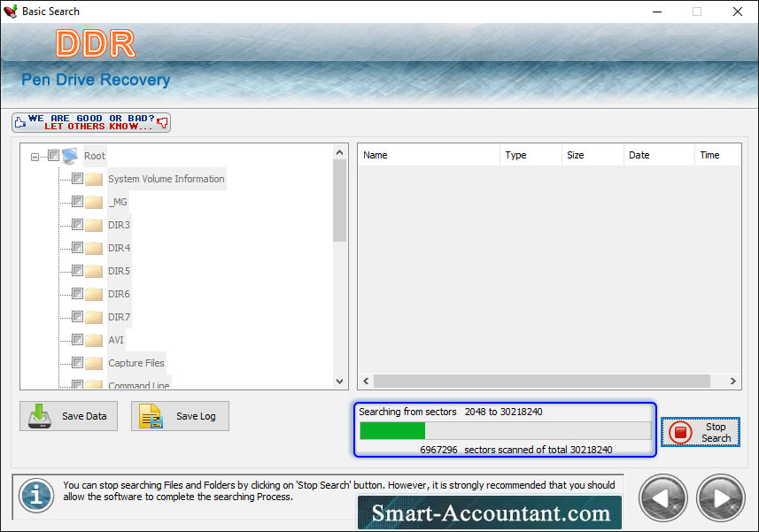This screenshot has height=532, width=759.
Task: Click the sector scanning progress bar
Action: pos(506,430)
